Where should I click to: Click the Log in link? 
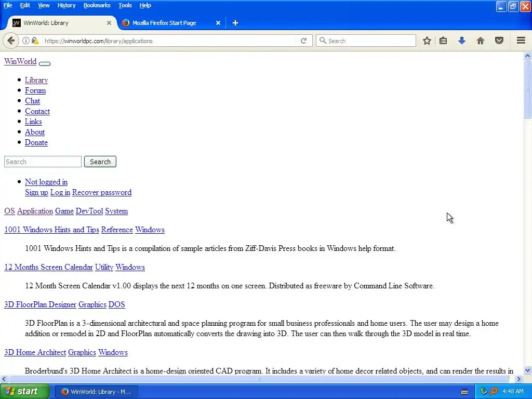click(x=60, y=192)
